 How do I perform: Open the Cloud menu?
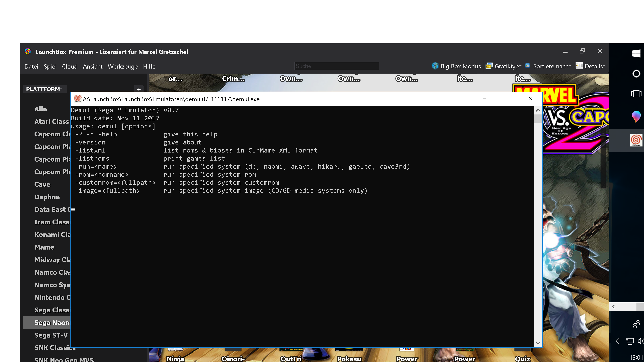click(69, 67)
